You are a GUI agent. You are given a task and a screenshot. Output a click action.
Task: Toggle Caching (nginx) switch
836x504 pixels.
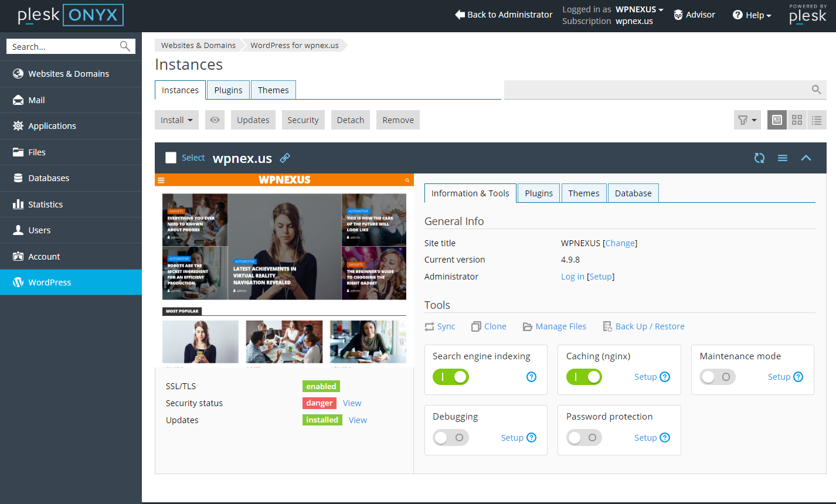[584, 377]
